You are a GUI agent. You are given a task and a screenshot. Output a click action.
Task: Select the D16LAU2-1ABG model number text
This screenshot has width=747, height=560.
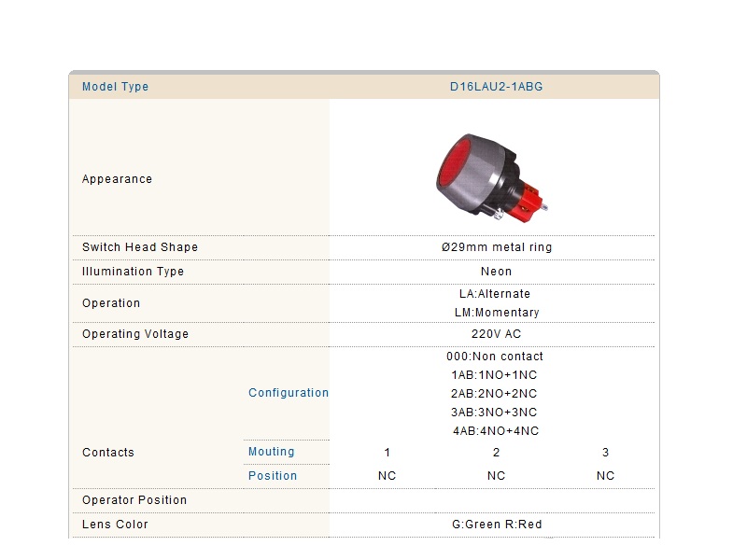[496, 87]
